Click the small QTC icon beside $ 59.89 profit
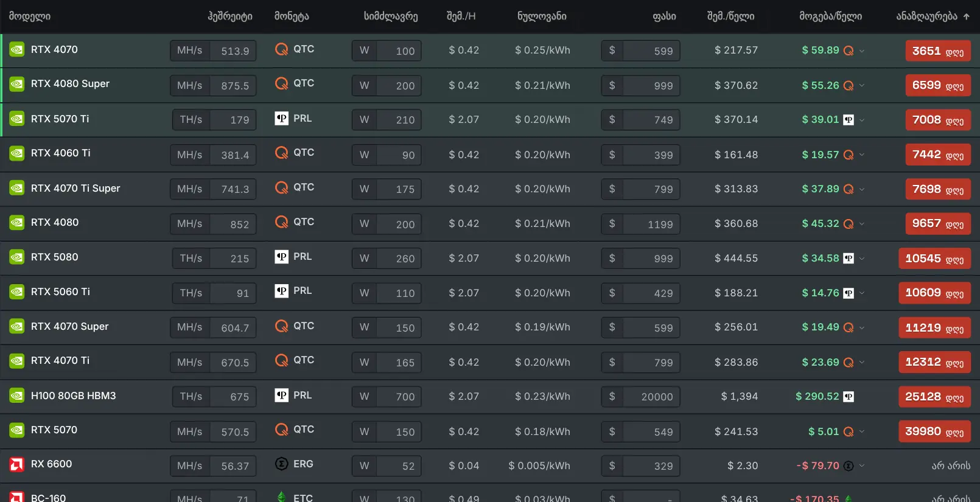The height and width of the screenshot is (502, 980). tap(849, 51)
